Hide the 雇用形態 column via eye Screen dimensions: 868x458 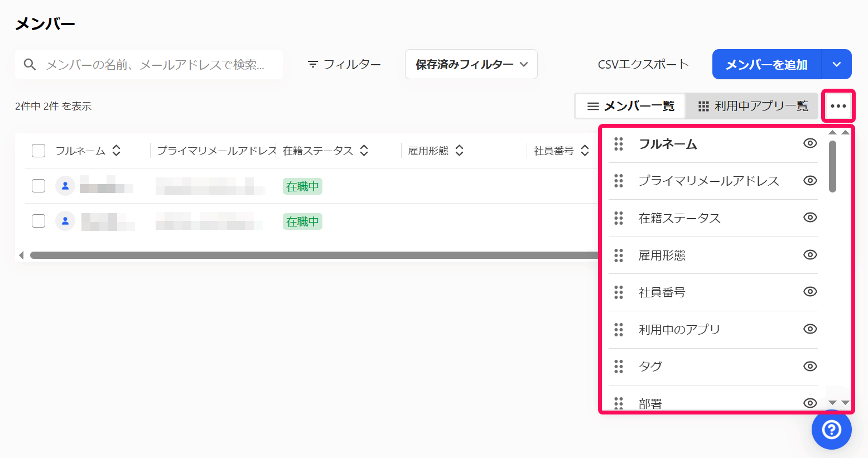(x=810, y=254)
